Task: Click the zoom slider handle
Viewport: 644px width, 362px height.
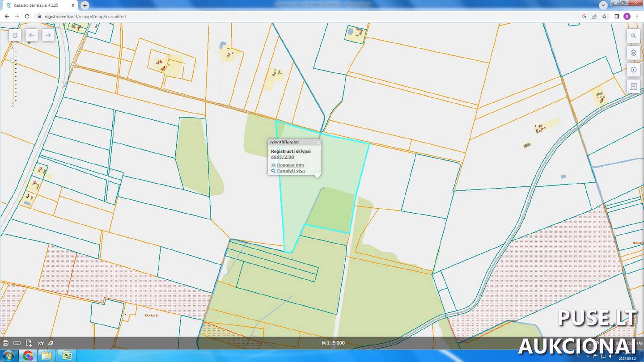Action: tap(13, 60)
